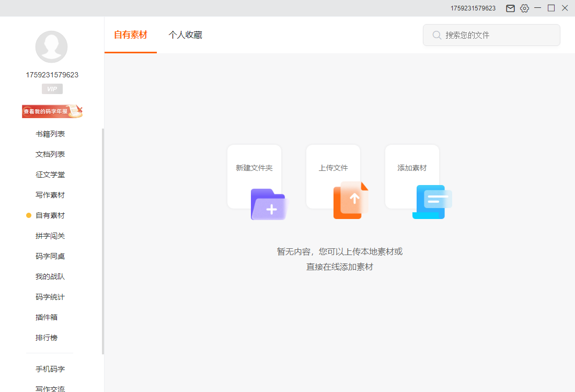Open 征文学堂 in sidebar
The width and height of the screenshot is (575, 392).
50,175
